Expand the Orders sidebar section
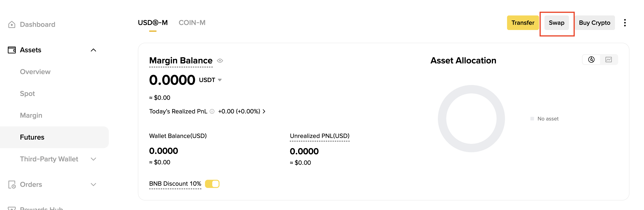644x210 pixels. [93, 185]
